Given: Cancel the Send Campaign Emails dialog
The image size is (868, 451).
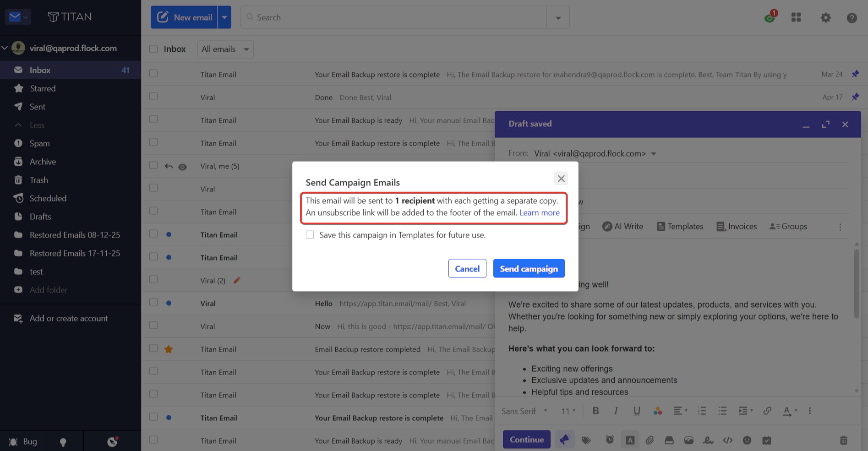Looking at the screenshot, I should click(467, 268).
